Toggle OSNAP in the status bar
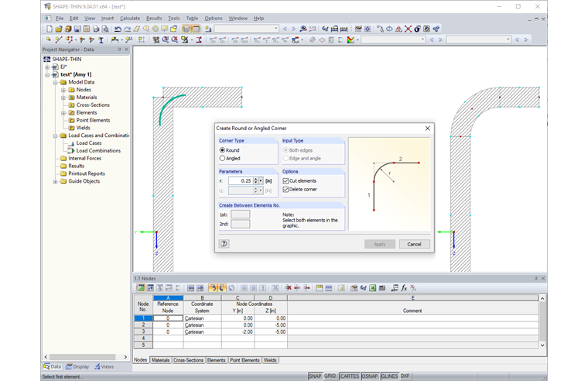Image resolution: width=588 pixels, height=381 pixels. point(370,376)
